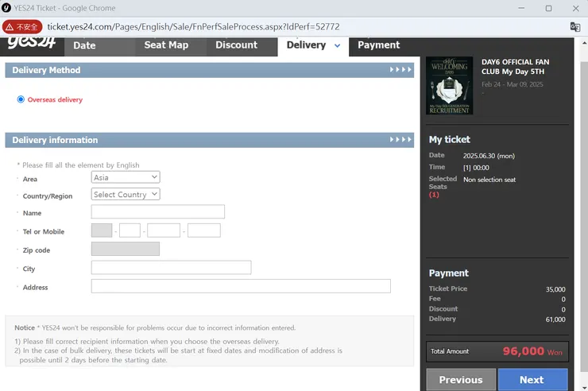Image resolution: width=588 pixels, height=391 pixels.
Task: Switch to the Seat Map step tab
Action: 166,45
